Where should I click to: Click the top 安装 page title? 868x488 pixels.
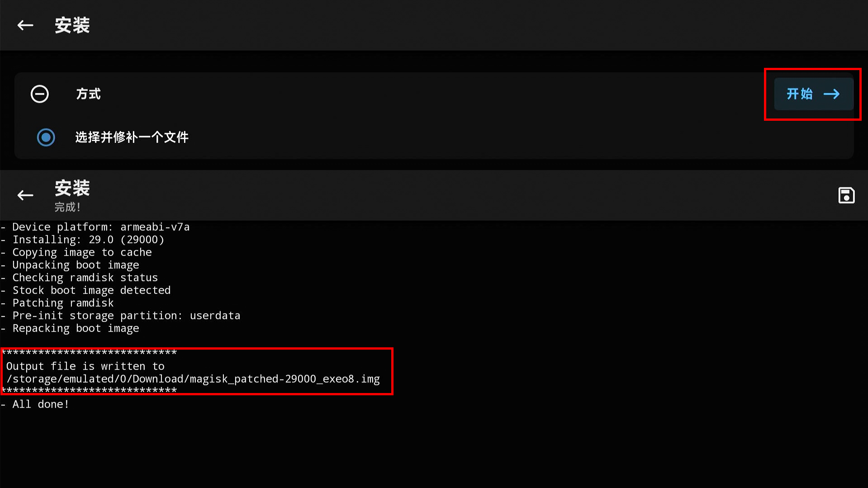click(x=72, y=25)
